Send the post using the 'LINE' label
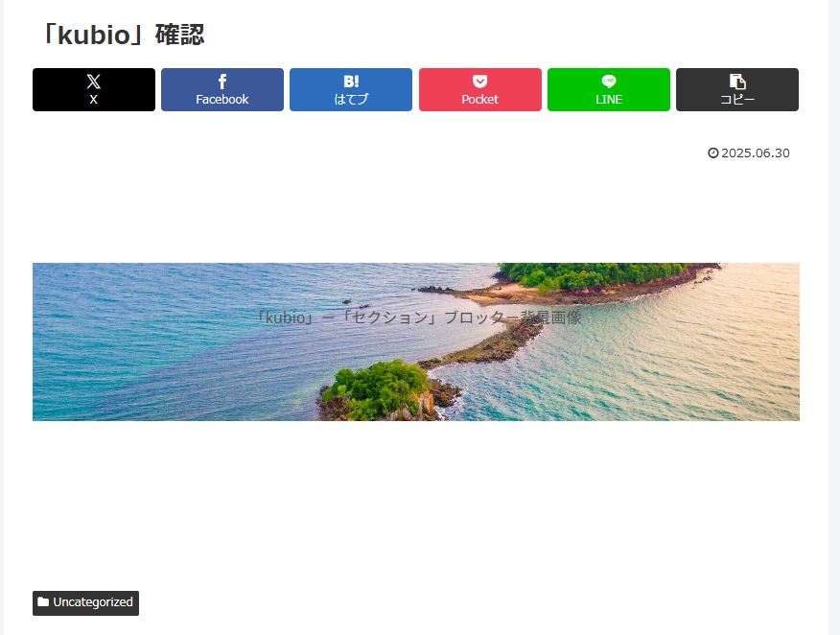Screen dimensions: 840x635 pos(609,100)
